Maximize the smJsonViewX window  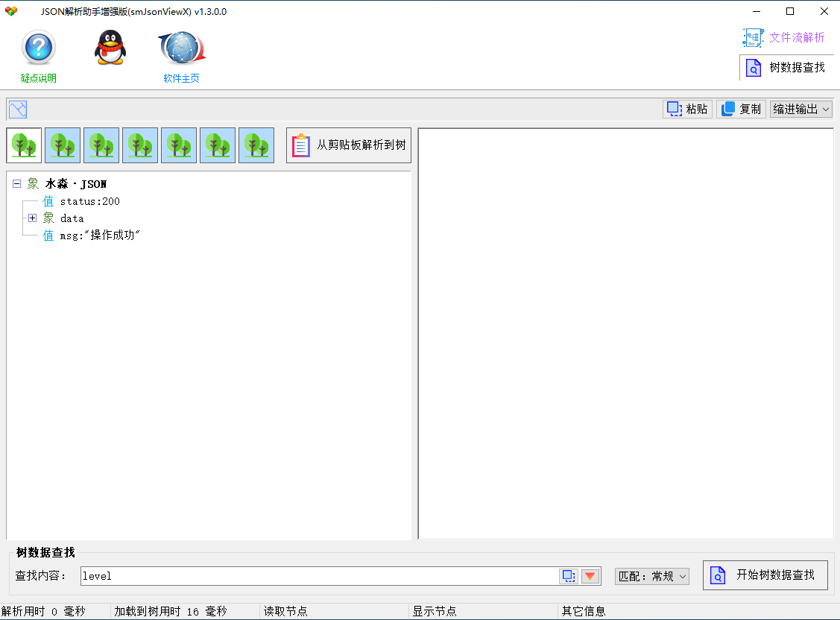coord(789,11)
